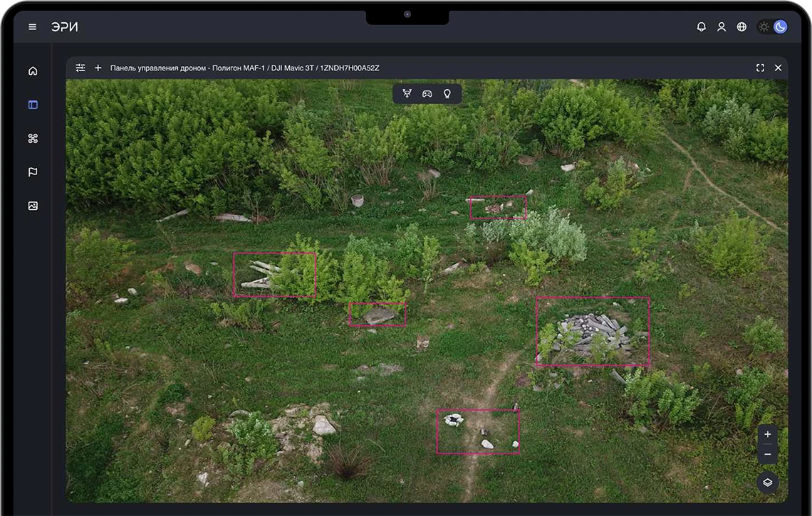Zoom out with the minus button
Screen dimensions: 812x516
[x=767, y=454]
